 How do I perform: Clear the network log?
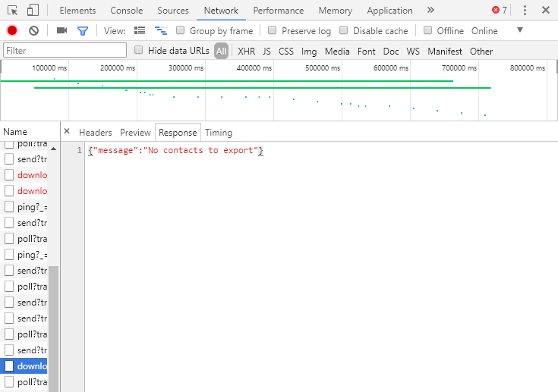[x=33, y=31]
